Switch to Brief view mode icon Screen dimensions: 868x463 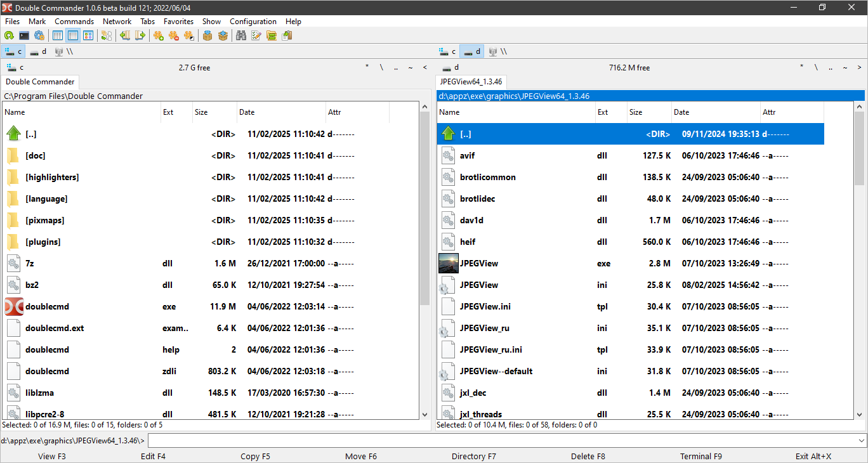[x=58, y=36]
